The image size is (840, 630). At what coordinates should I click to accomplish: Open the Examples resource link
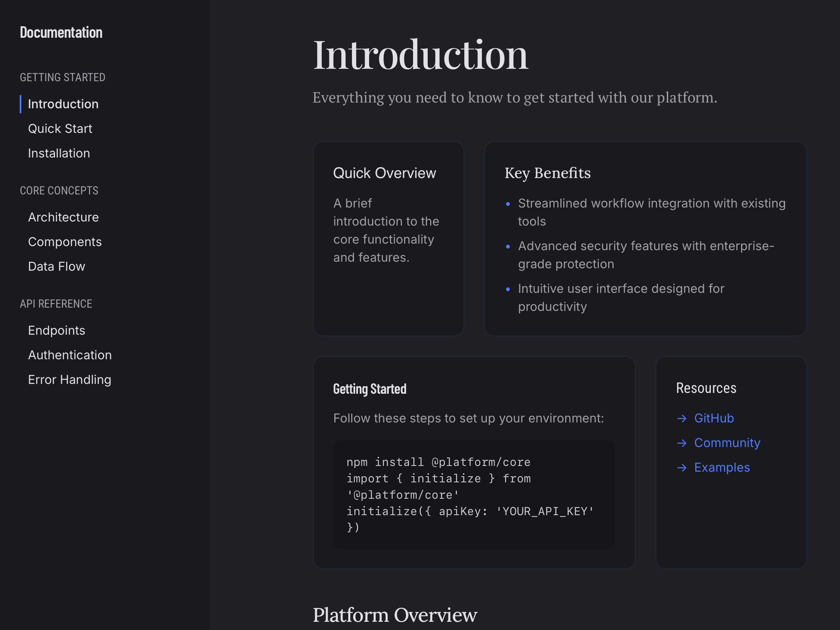point(722,467)
